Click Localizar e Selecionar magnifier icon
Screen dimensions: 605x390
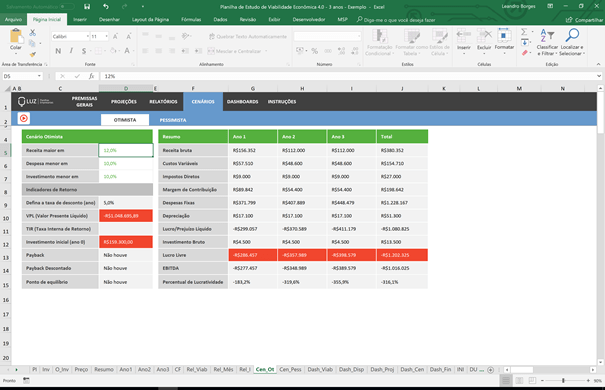[572, 35]
